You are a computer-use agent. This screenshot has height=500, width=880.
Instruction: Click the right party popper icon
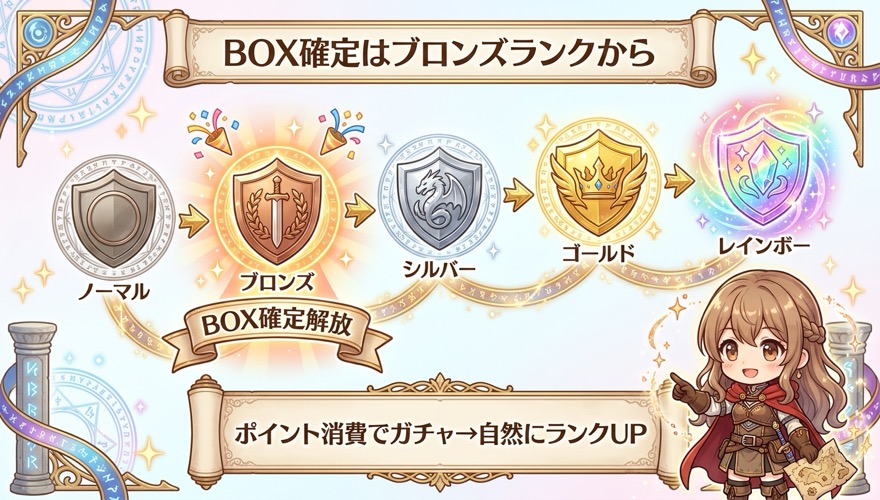pos(340,132)
